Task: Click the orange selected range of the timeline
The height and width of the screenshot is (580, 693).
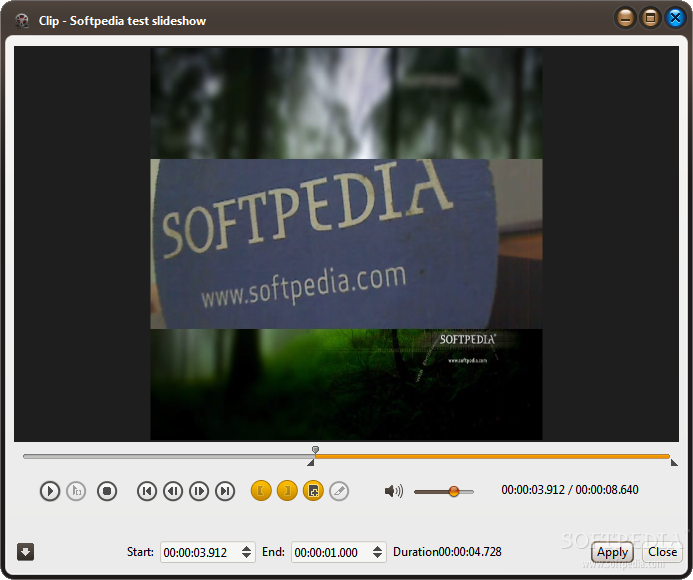Action: pos(492,457)
